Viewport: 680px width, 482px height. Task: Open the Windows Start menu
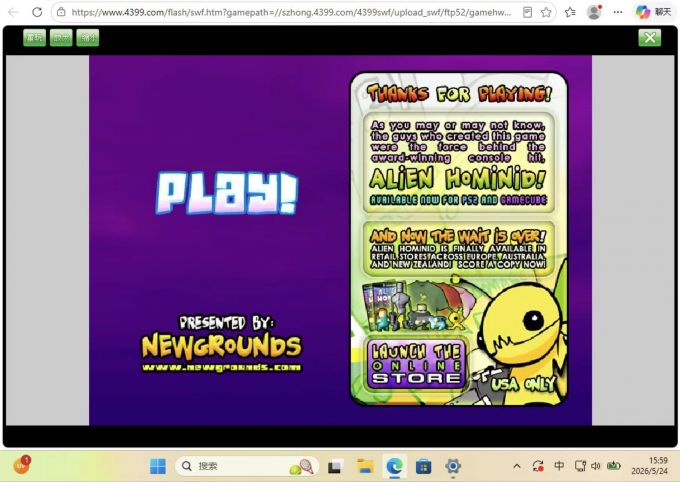(x=157, y=466)
